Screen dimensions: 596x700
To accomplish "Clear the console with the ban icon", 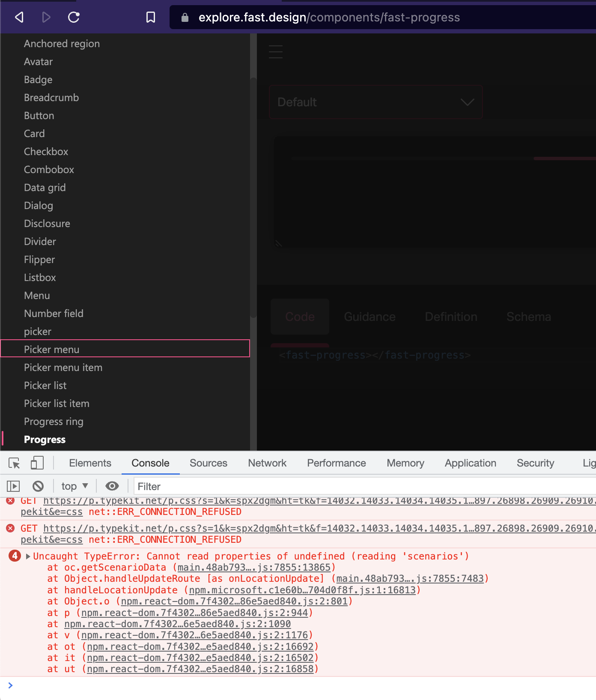I will (x=38, y=486).
